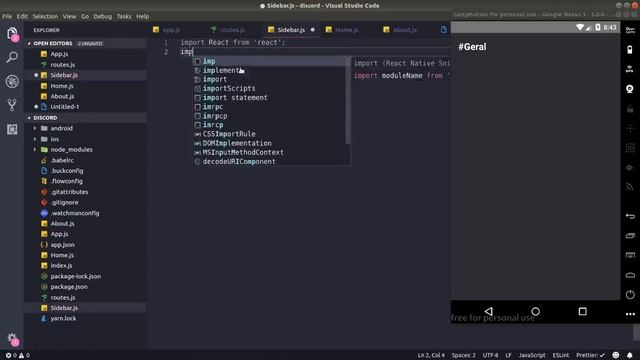Switch to the Home.js tab
Screen dimensions: 640x360
pyautogui.click(x=342, y=30)
